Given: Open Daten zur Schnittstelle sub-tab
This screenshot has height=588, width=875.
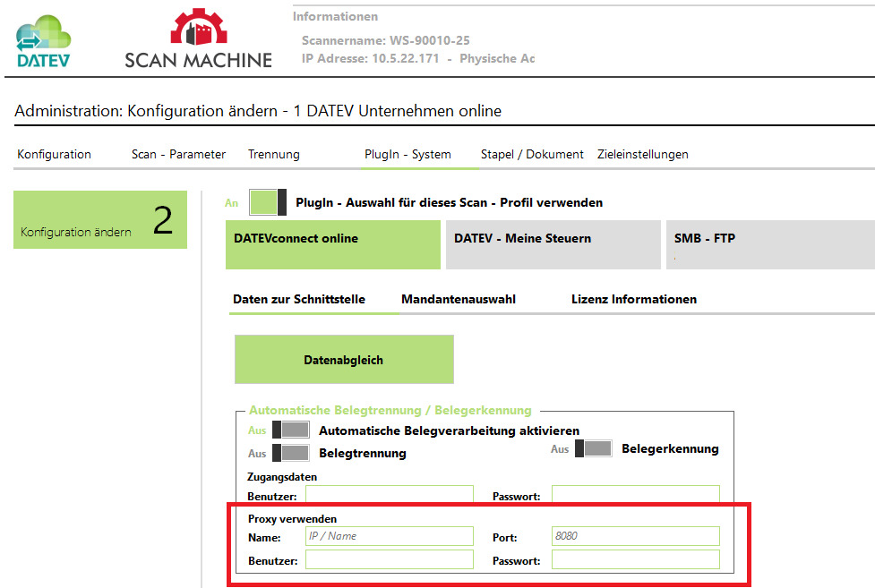Looking at the screenshot, I should [299, 299].
